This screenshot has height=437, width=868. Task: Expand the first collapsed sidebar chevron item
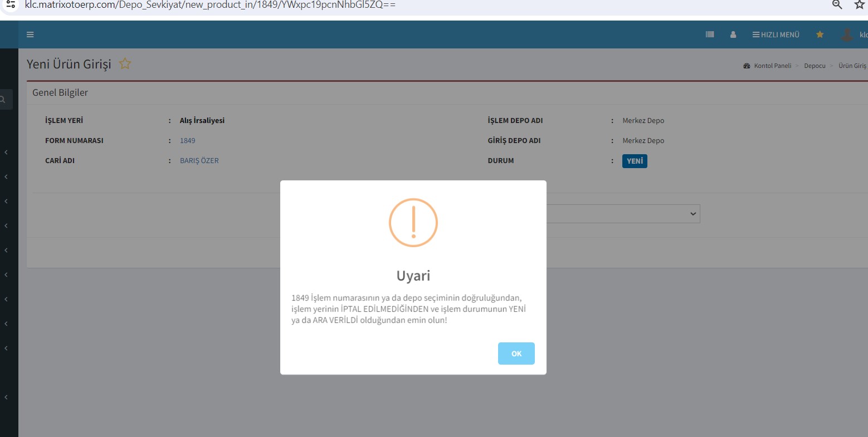coord(6,152)
